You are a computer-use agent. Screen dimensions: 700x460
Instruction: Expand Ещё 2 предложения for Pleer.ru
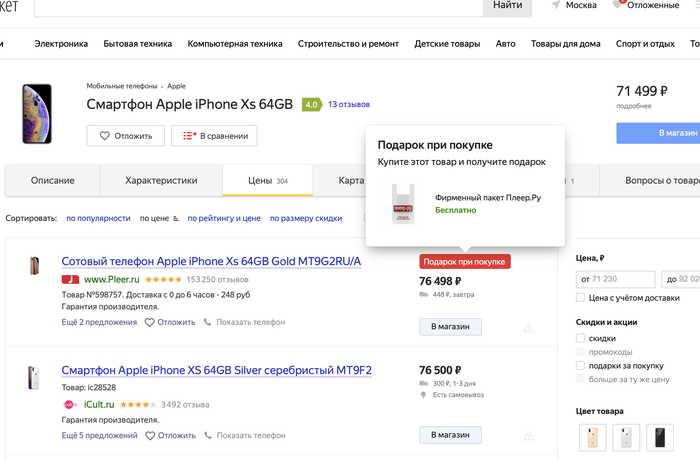(99, 322)
